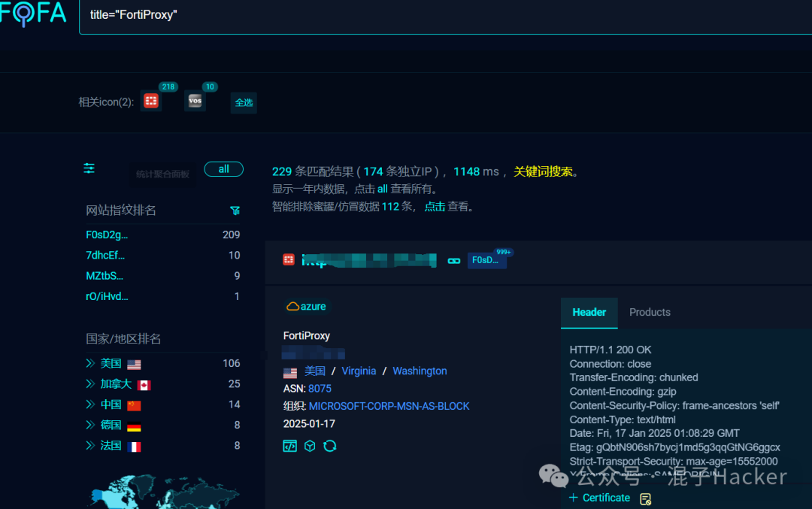Click the azure cloud tag
Viewport: 812px width, 509px height.
(307, 307)
